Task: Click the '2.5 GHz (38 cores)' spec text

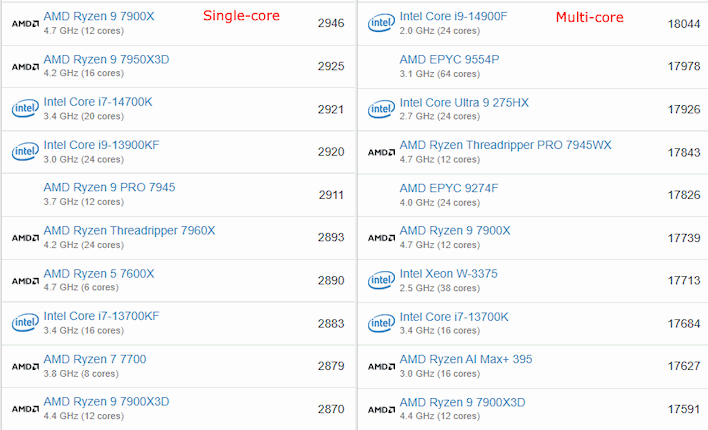Action: pyautogui.click(x=439, y=288)
